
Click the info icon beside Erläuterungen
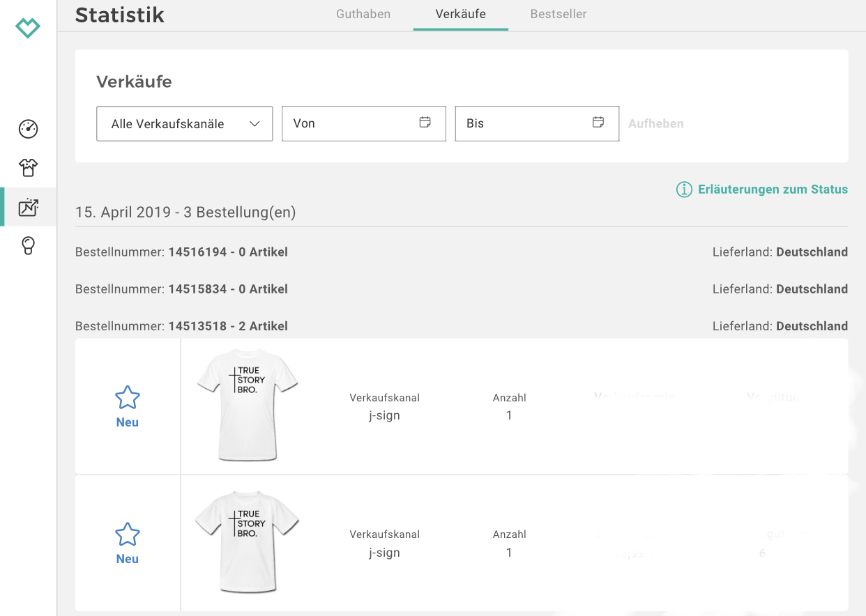tap(684, 190)
